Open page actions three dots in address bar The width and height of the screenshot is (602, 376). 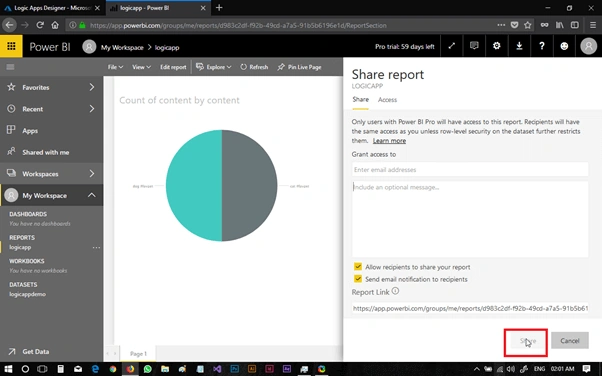pos(501,25)
